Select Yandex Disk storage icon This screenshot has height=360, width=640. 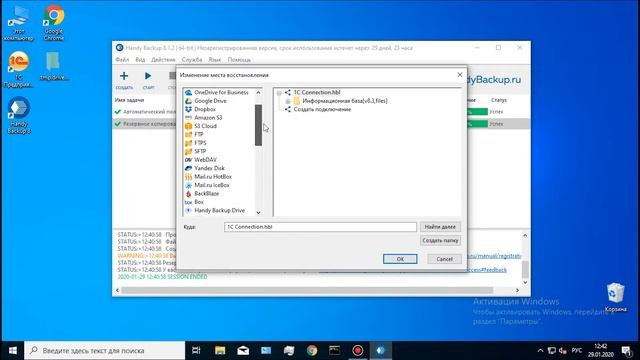point(188,168)
